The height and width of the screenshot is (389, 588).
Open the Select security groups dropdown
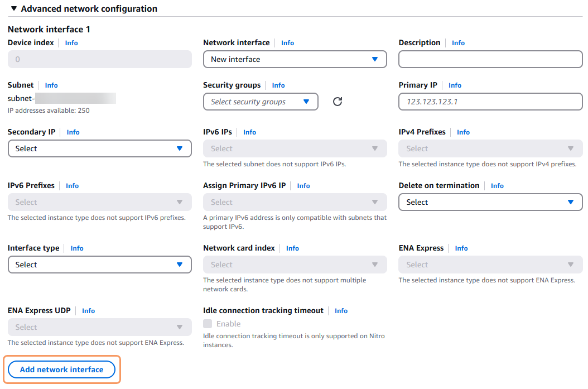tap(261, 102)
